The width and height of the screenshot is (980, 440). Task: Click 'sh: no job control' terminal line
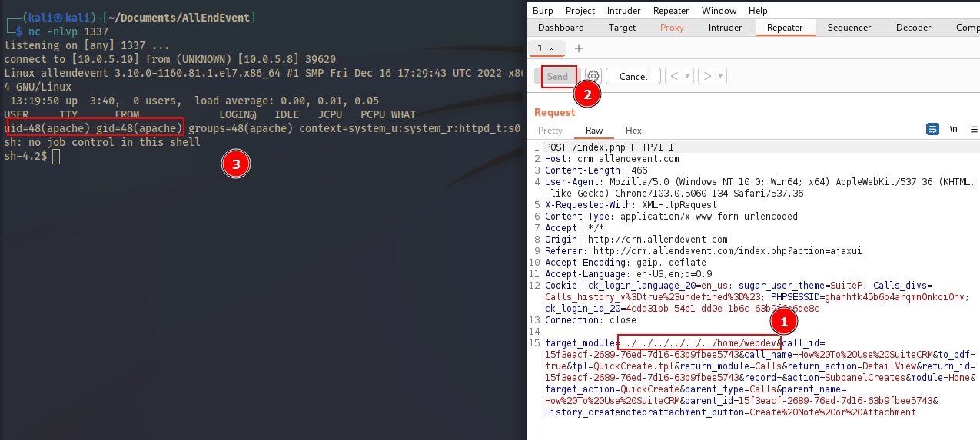(x=102, y=142)
